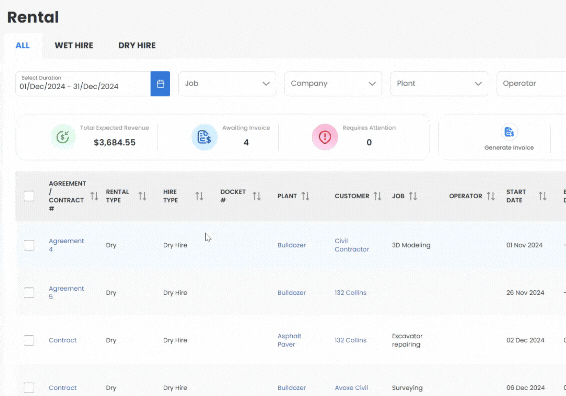Open the Agreement 4 link
Image resolution: width=566 pixels, height=396 pixels.
tap(66, 245)
